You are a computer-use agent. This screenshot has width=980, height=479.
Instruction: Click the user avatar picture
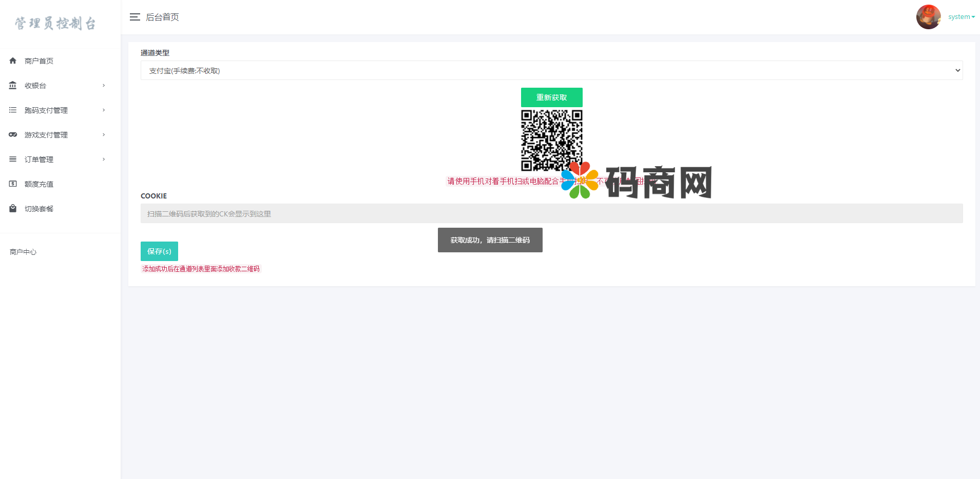point(928,17)
